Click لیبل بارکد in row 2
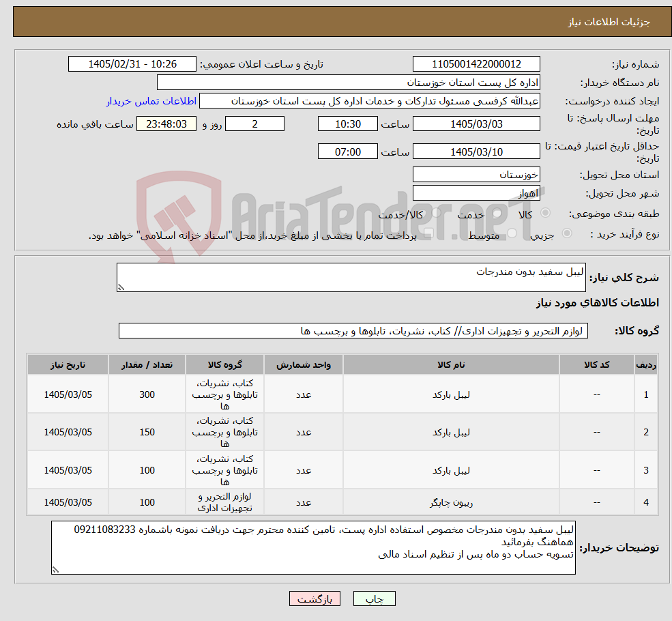Image resolution: width=672 pixels, height=621 pixels. tap(451, 432)
